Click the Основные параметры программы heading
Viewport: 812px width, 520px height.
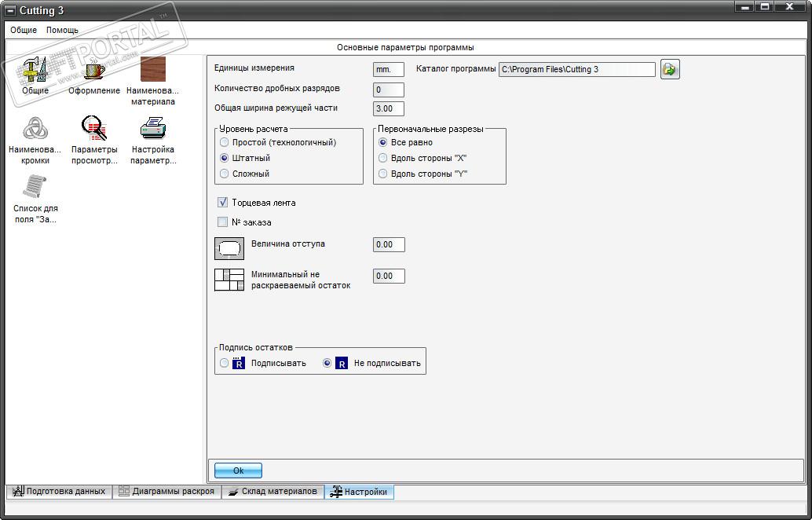(405, 48)
